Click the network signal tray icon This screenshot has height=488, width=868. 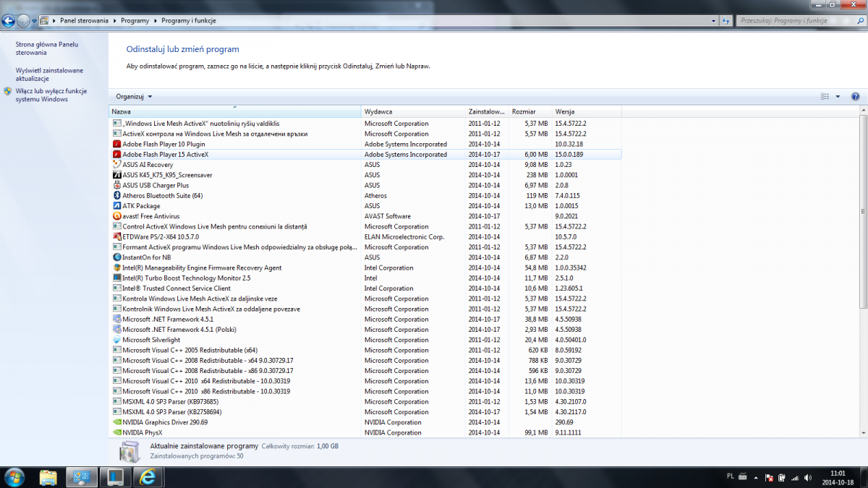pos(795,478)
